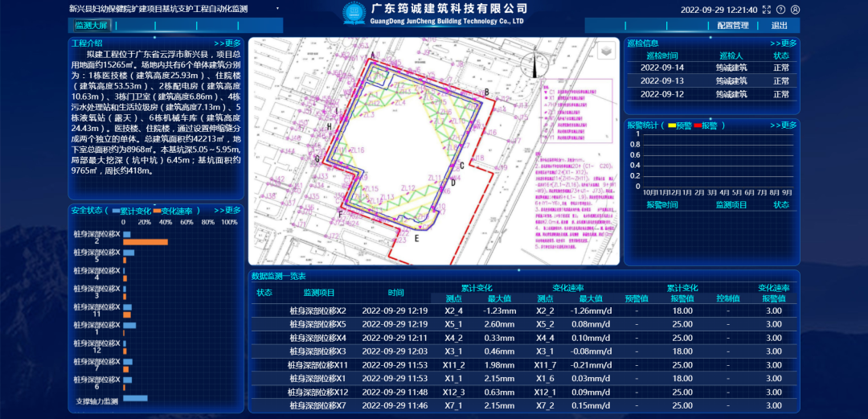This screenshot has height=419, width=868.
Task: Click the JunCheng company logo emblem
Action: (354, 14)
